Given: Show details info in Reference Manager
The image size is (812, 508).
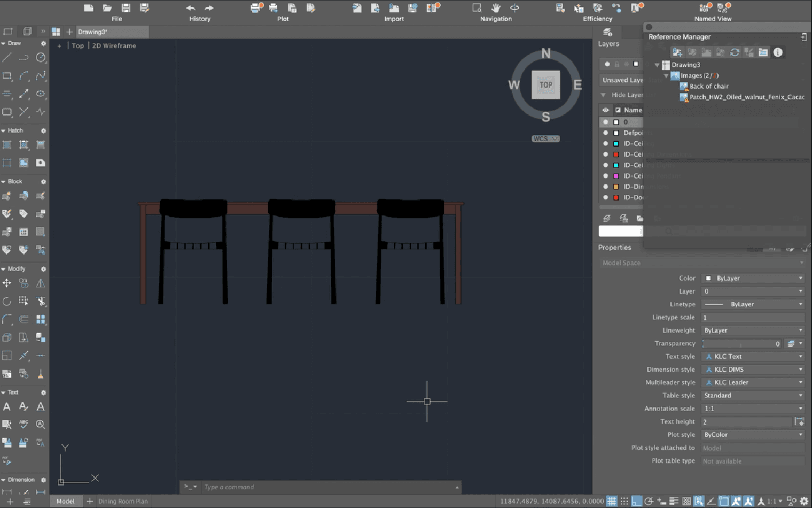Looking at the screenshot, I should [778, 52].
